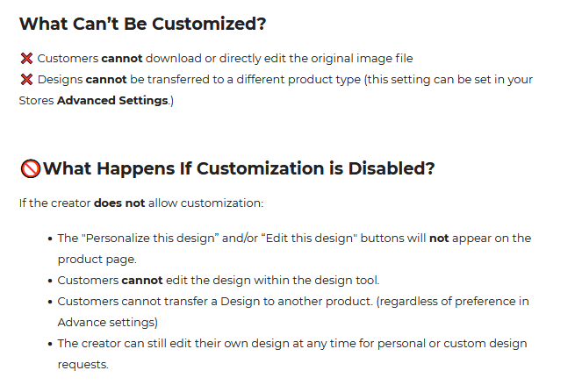Click the bullet dot before 'The creator can still edit'
The image size is (582, 392).
50,344
